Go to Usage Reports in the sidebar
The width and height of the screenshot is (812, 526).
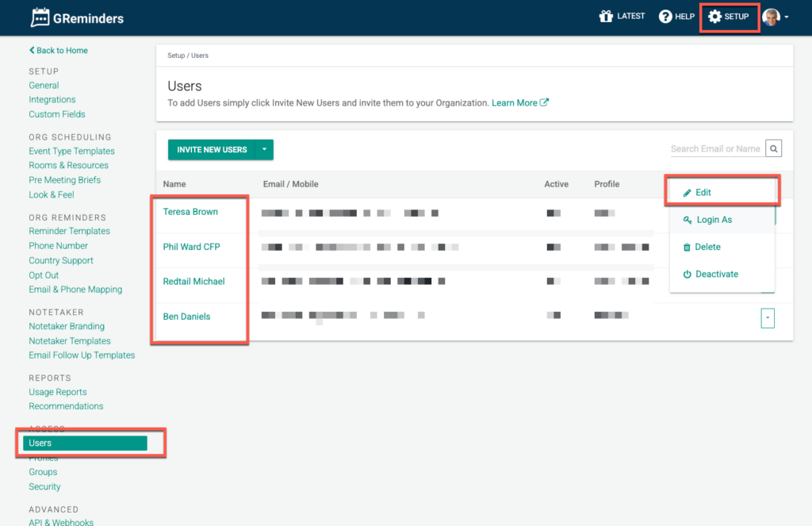[58, 392]
